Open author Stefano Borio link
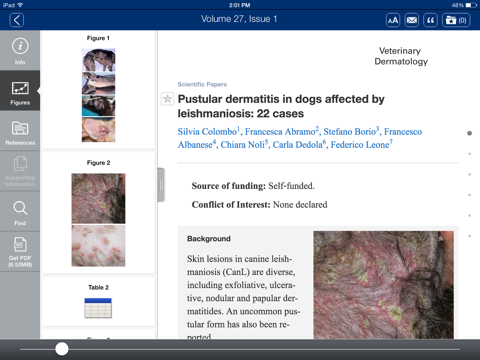 click(351, 131)
